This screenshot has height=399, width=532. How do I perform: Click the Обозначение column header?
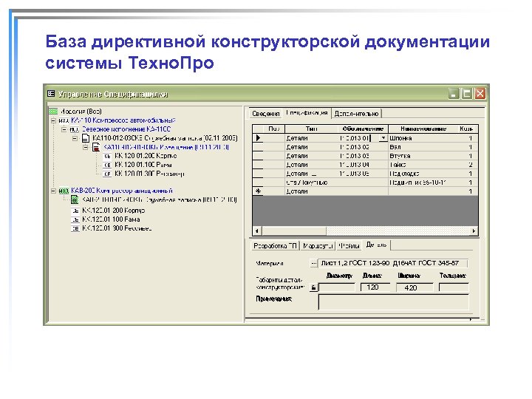pyautogui.click(x=363, y=129)
